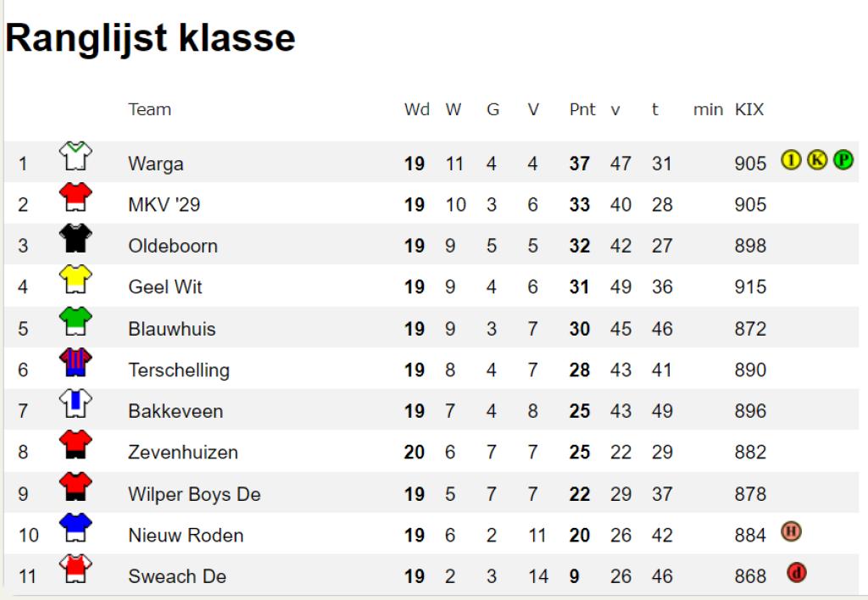Open the Zevenhuizen team link
The height and width of the screenshot is (600, 868).
point(183,453)
